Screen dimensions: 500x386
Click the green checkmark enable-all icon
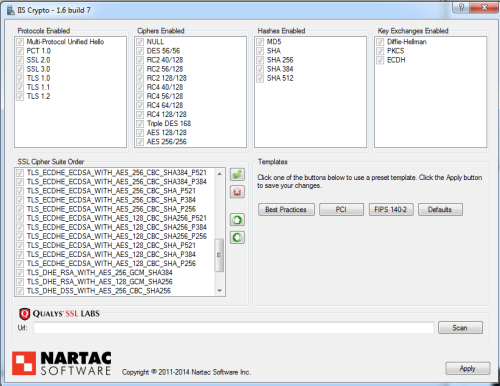click(237, 174)
